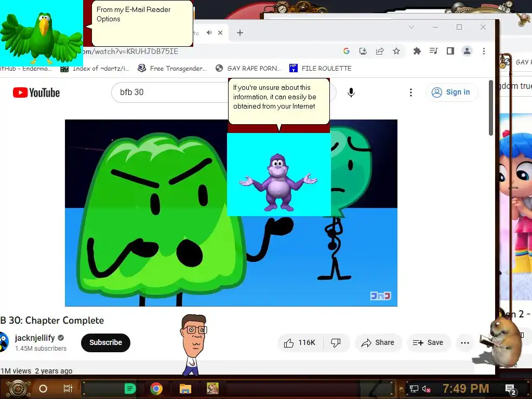
Task: Install app using the download icon in address bar
Action: click(363, 51)
